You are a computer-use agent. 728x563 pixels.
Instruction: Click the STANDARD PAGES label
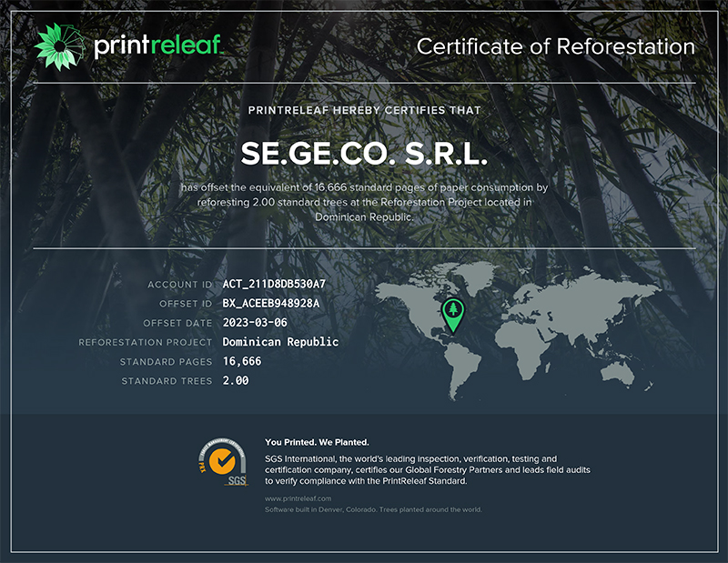(166, 362)
